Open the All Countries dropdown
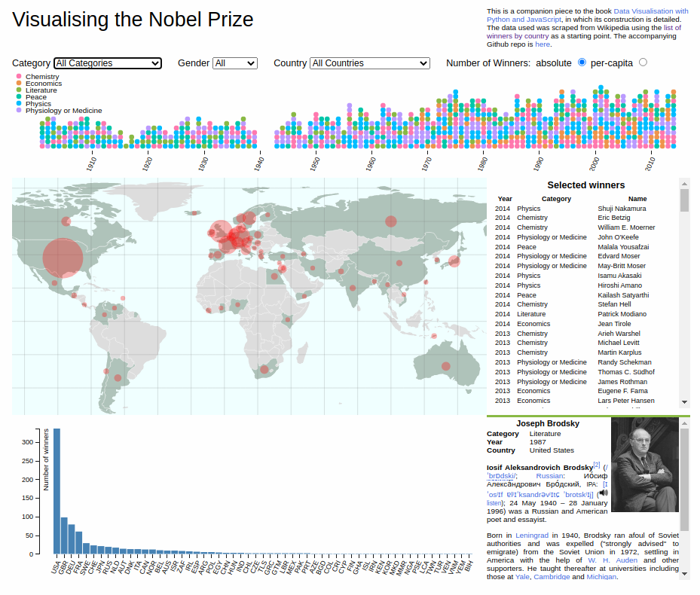 click(370, 63)
